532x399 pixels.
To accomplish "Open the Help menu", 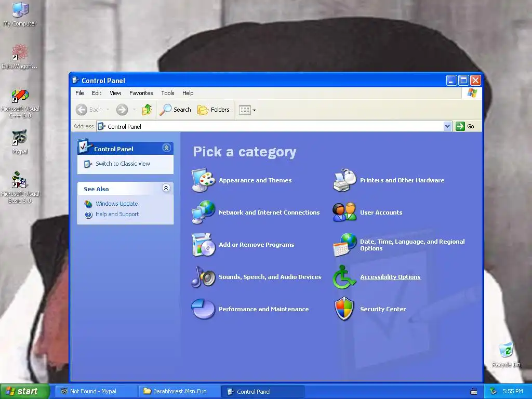I will pos(188,93).
